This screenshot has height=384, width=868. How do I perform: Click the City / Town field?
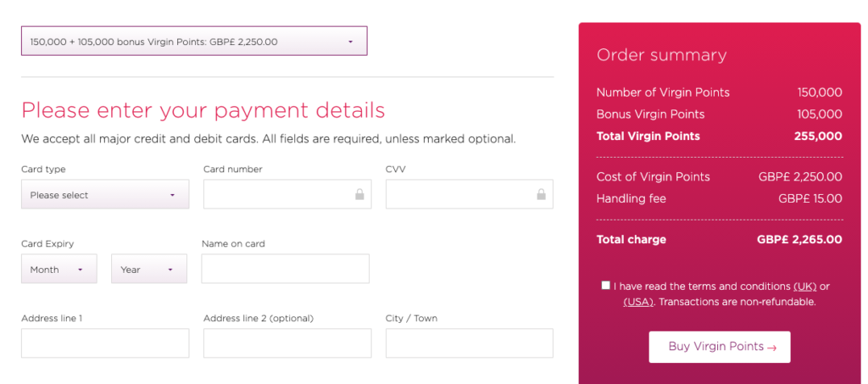(x=470, y=343)
